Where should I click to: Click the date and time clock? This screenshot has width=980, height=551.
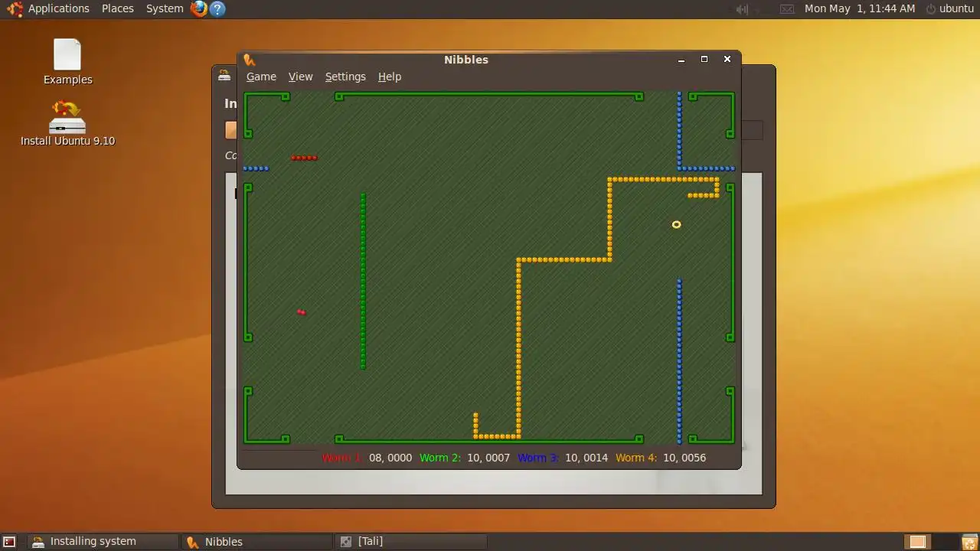(860, 8)
